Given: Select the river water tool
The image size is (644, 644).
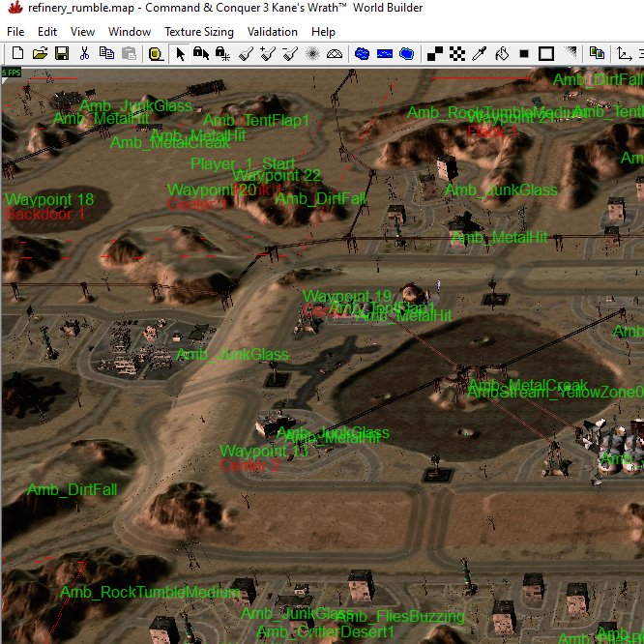Looking at the screenshot, I should pos(385,54).
